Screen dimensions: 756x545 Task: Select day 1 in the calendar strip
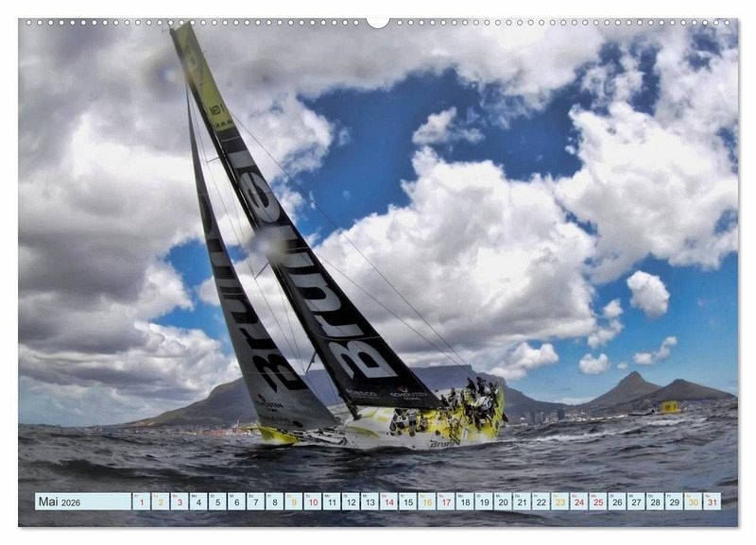[141, 502]
